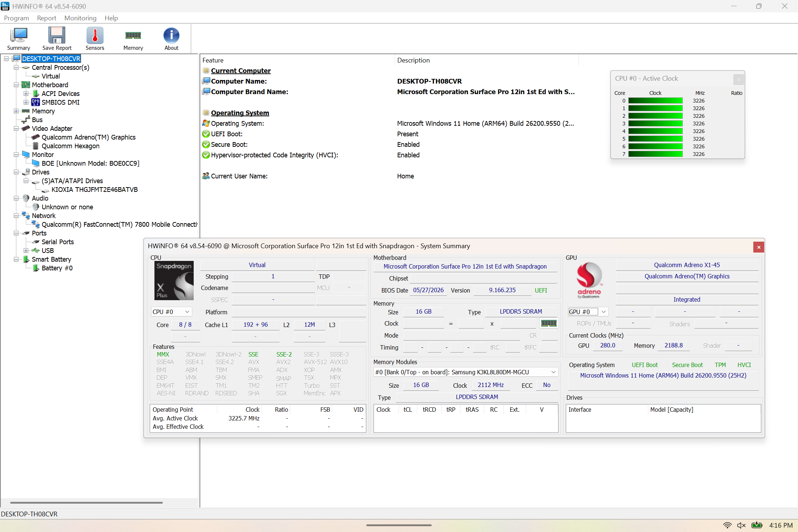Select the Motherboard tree node
798x532 pixels.
pyautogui.click(x=50, y=85)
